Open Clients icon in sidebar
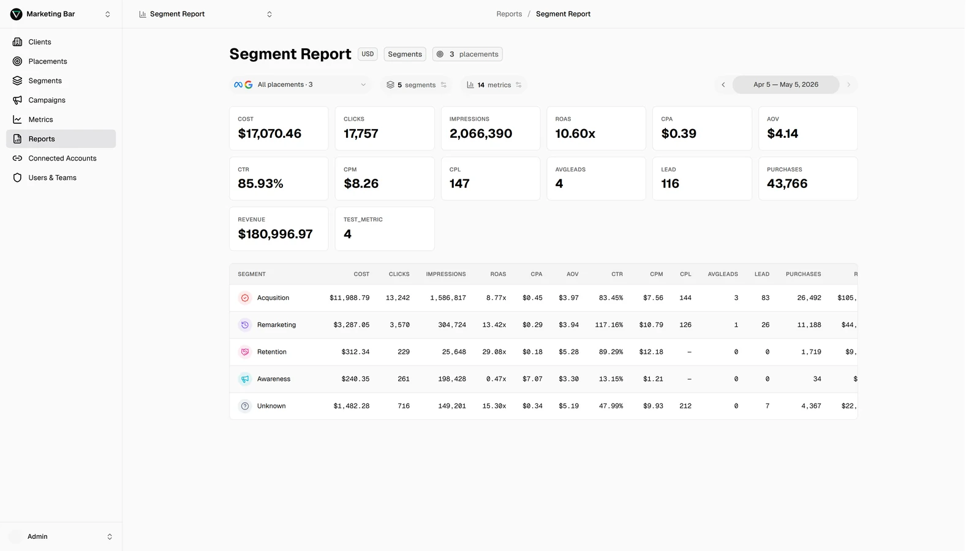Viewport: 980px width, 551px height. 17,42
